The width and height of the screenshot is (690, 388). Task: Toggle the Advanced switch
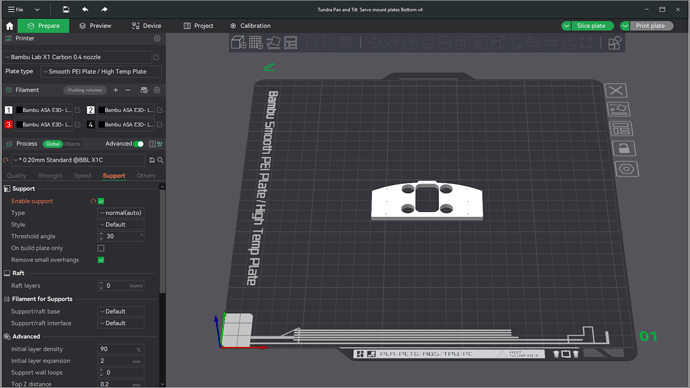[139, 144]
